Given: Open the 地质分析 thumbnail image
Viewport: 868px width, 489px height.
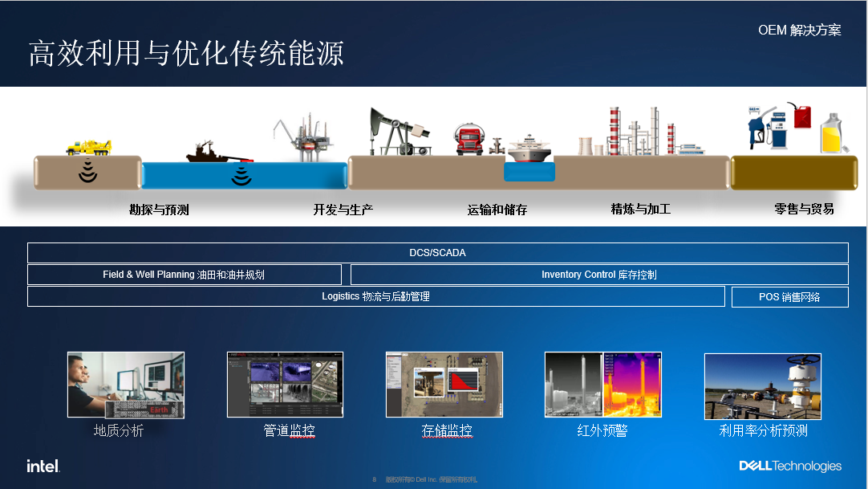Looking at the screenshot, I should (126, 385).
